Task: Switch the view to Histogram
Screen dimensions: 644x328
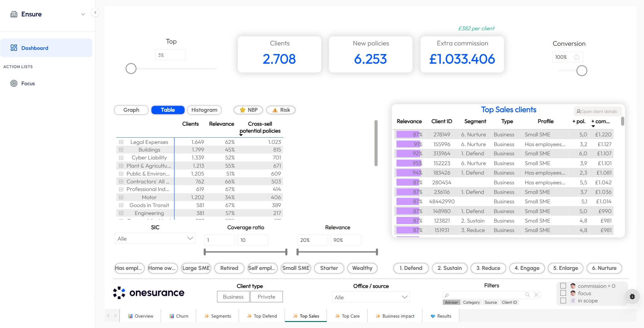Action: (x=204, y=110)
